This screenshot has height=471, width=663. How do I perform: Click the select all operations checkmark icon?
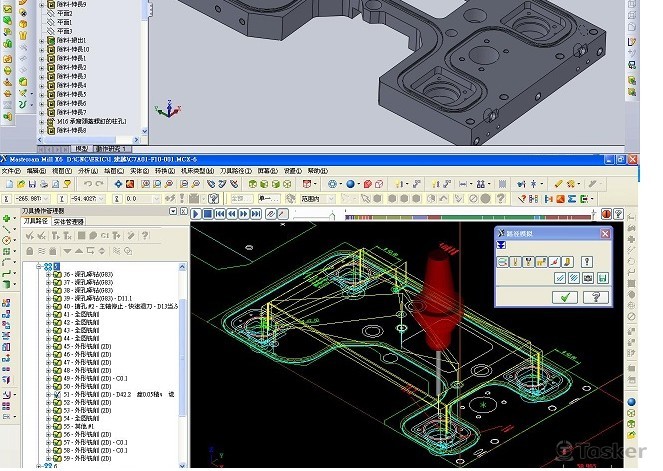pos(30,236)
